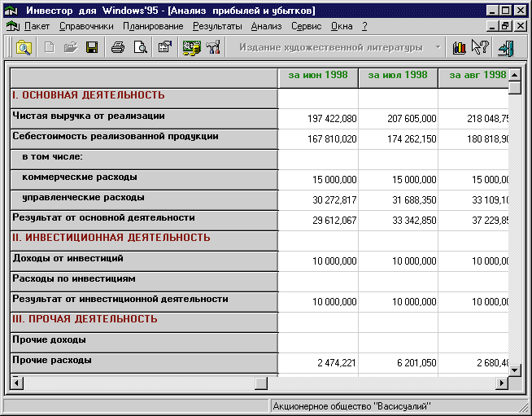Click the floppy disk save icon
Viewport: 532px width, 416px height.
[x=92, y=47]
